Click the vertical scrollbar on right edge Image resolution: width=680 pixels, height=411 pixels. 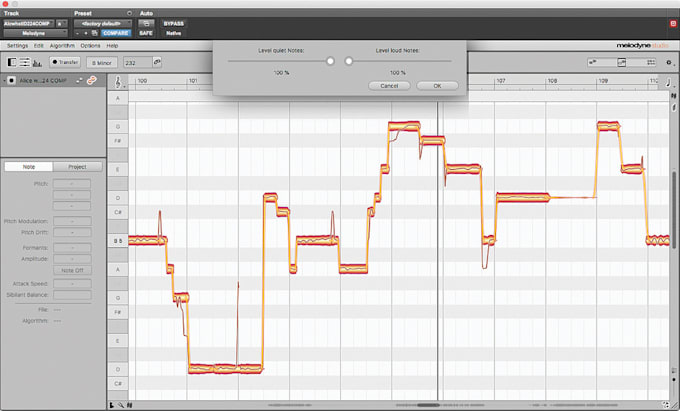tap(674, 208)
